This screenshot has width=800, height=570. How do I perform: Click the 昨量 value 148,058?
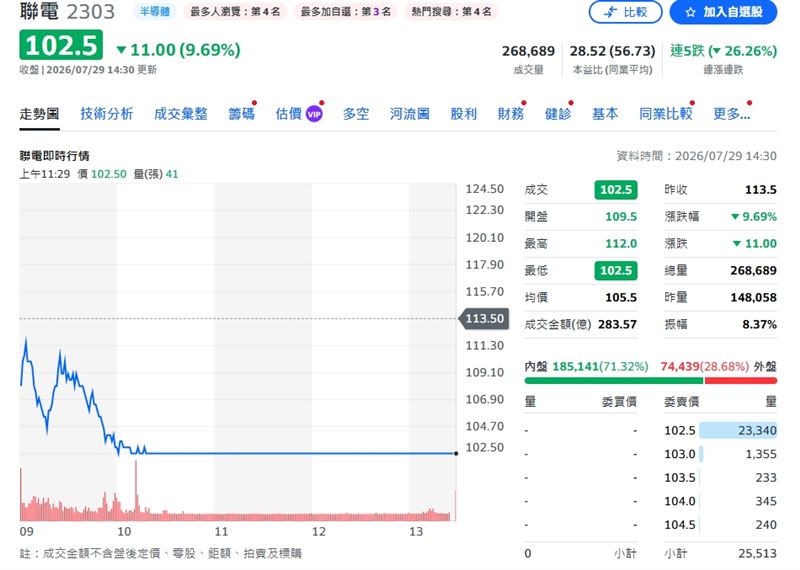(x=754, y=298)
